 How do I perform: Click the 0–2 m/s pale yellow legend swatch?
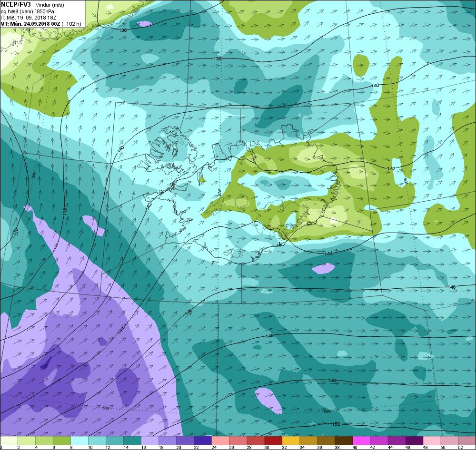coord(9,440)
